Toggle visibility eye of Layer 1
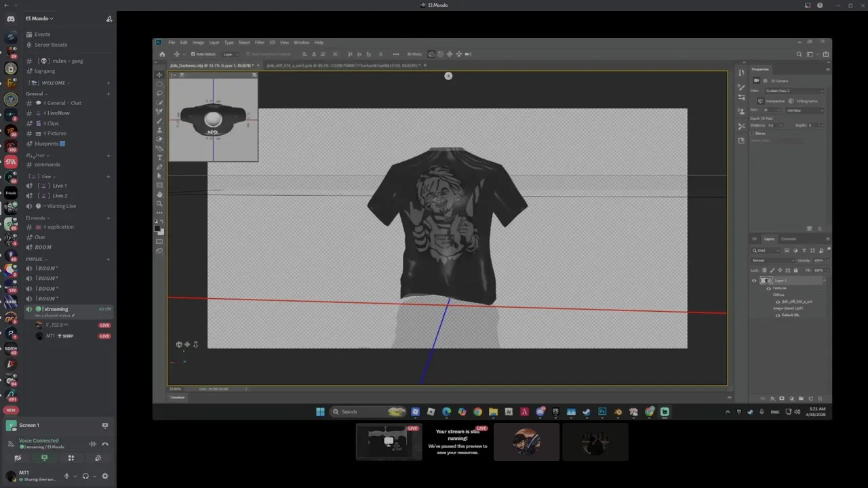This screenshot has height=488, width=868. pos(754,281)
